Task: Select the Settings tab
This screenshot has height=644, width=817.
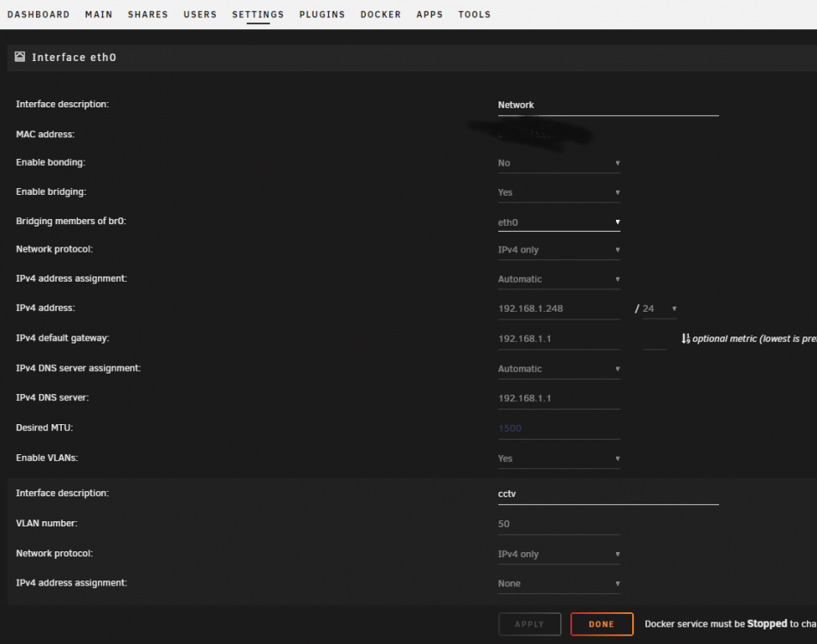Action: click(x=258, y=15)
